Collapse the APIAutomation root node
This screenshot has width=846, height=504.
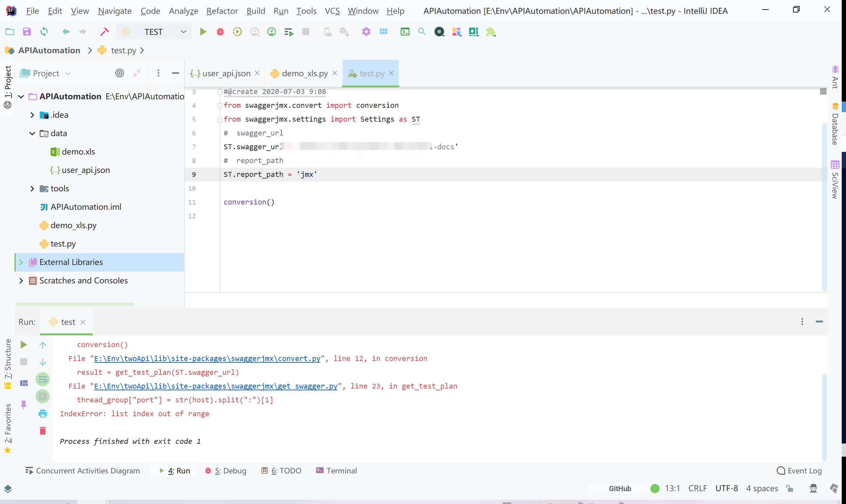[21, 96]
